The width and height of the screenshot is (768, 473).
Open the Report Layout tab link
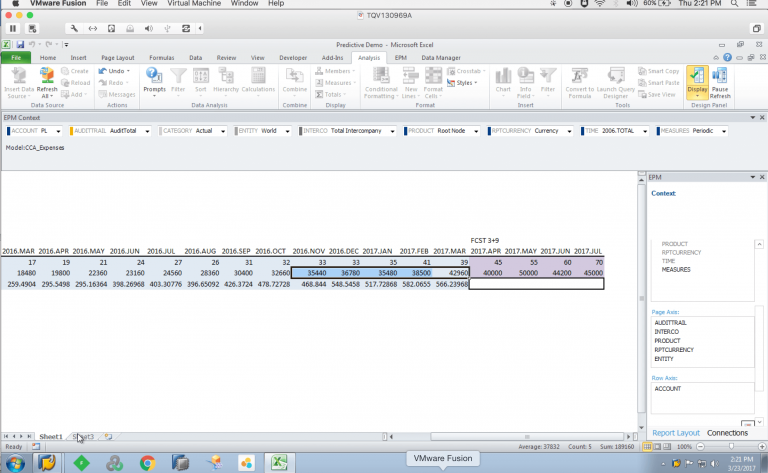[676, 433]
